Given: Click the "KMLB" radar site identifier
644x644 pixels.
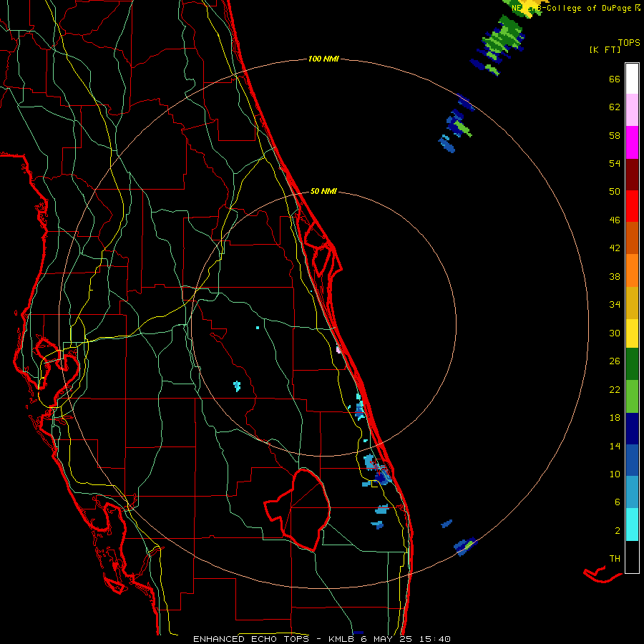Looking at the screenshot, I should pos(343,639).
